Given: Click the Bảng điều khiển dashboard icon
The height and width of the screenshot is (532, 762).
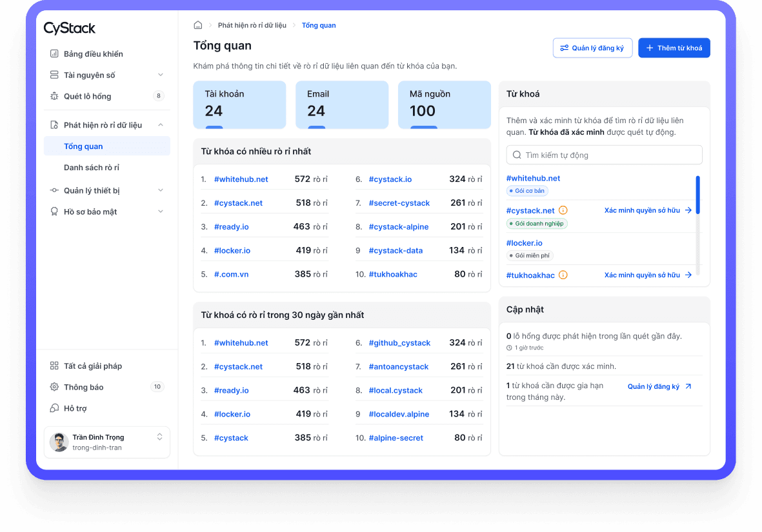Looking at the screenshot, I should tap(54, 54).
